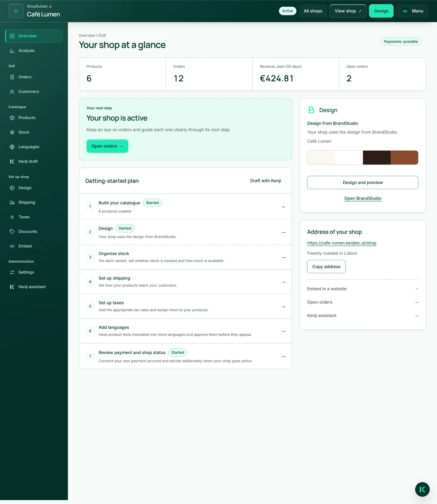Click the Languages globe icon
437x504 pixels.
(12, 147)
